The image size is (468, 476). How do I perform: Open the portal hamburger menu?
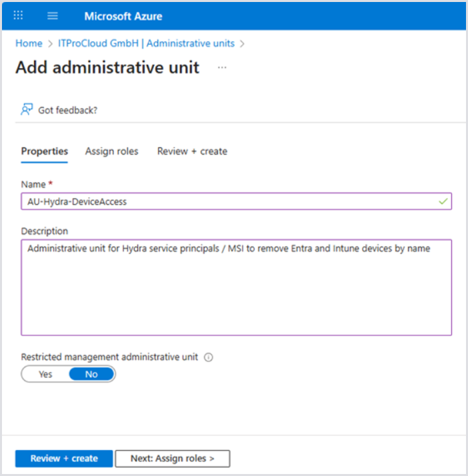tap(53, 15)
